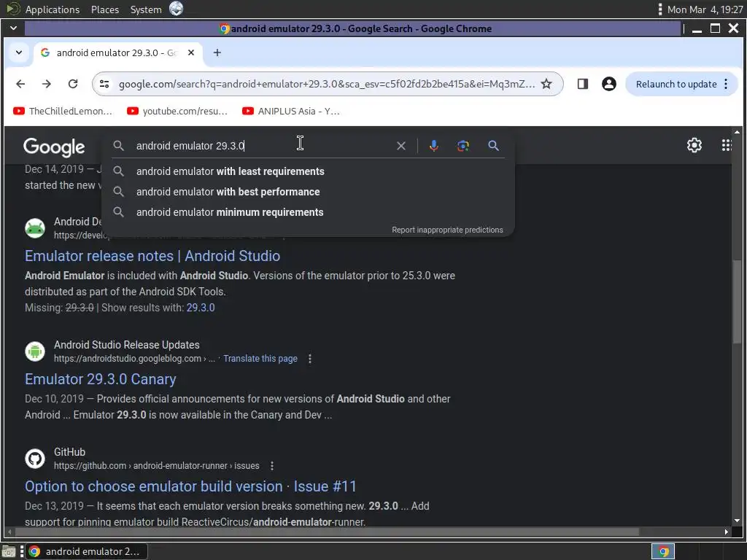Open a new browser tab
This screenshot has height=560, width=747.
click(x=217, y=52)
